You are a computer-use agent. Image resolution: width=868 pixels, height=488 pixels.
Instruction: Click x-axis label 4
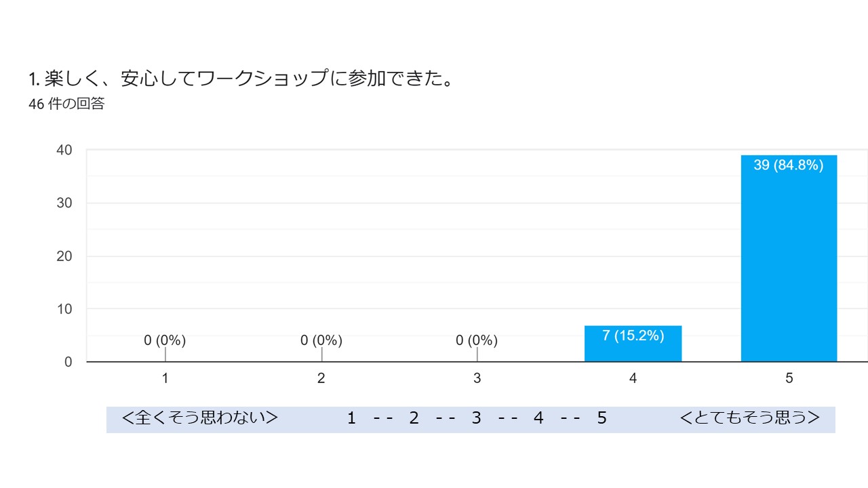(633, 378)
